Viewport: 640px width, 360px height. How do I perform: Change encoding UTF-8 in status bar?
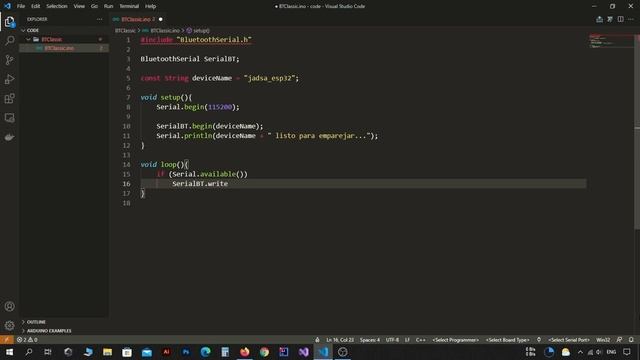click(x=392, y=340)
